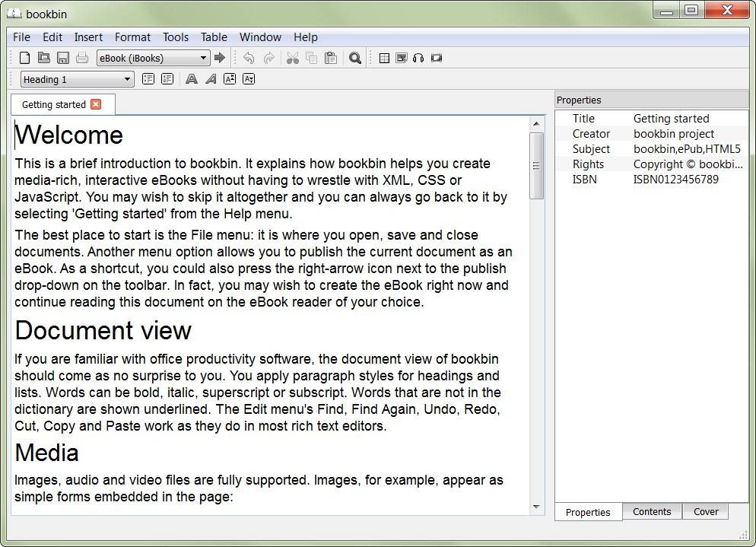756x547 pixels.
Task: Maximize the bookbin window
Action: [691, 10]
